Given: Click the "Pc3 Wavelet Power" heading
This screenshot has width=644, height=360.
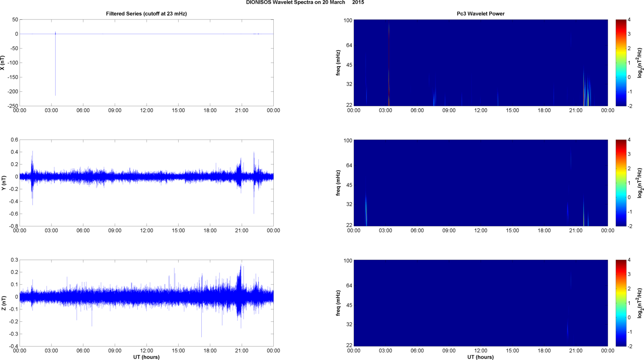Looking at the screenshot, I should [x=481, y=14].
